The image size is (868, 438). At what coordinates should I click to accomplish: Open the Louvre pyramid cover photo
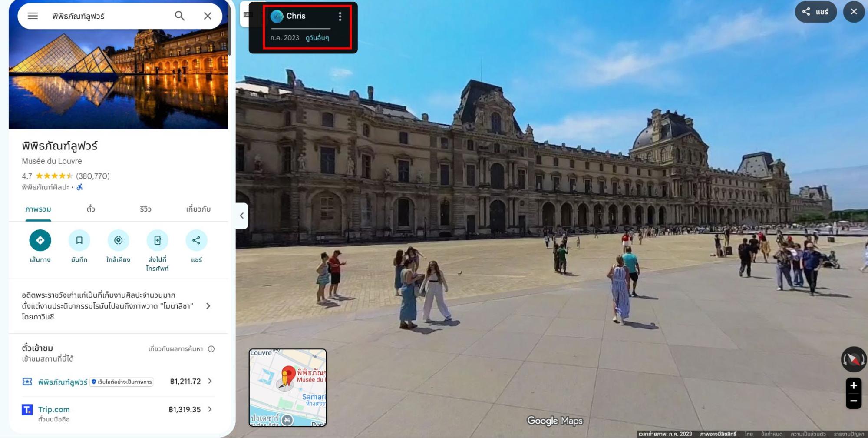tap(118, 78)
